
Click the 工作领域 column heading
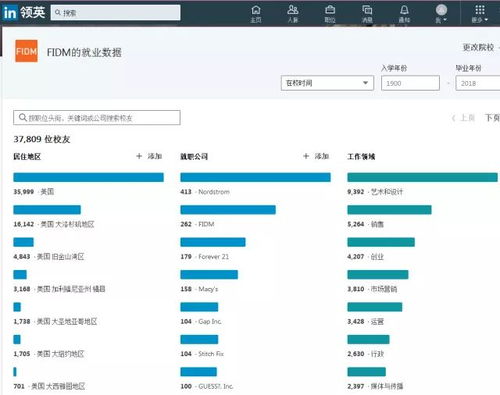pos(361,156)
